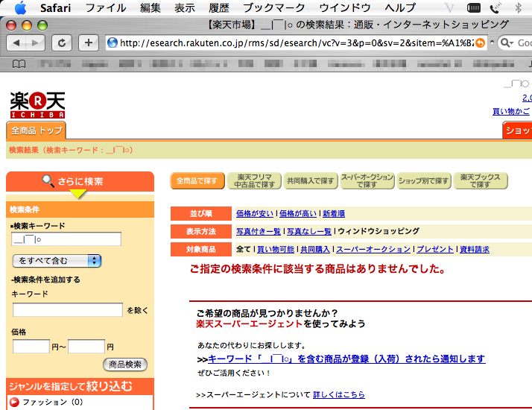Click the スーパーオークションで探す button
This screenshot has width=532, height=410.
(x=367, y=181)
